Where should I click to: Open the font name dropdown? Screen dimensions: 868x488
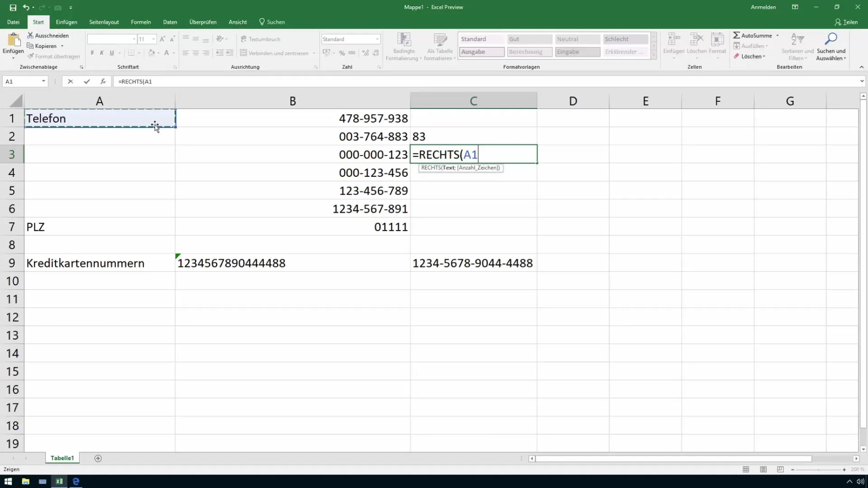coord(134,39)
